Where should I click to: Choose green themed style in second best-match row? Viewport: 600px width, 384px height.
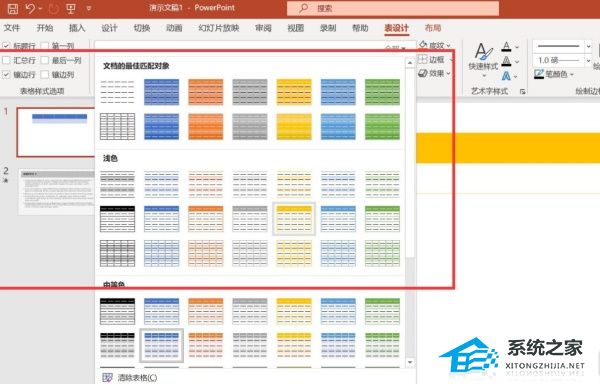click(x=382, y=126)
